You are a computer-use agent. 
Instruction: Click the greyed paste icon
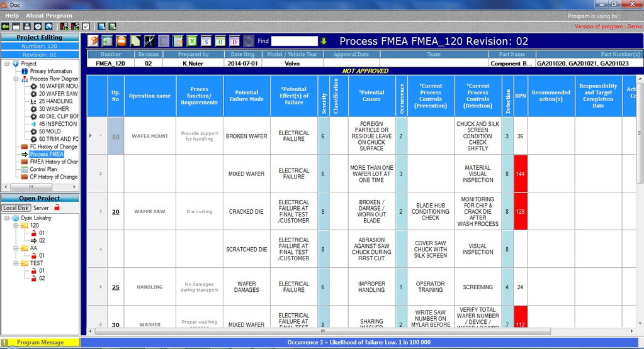tap(164, 41)
